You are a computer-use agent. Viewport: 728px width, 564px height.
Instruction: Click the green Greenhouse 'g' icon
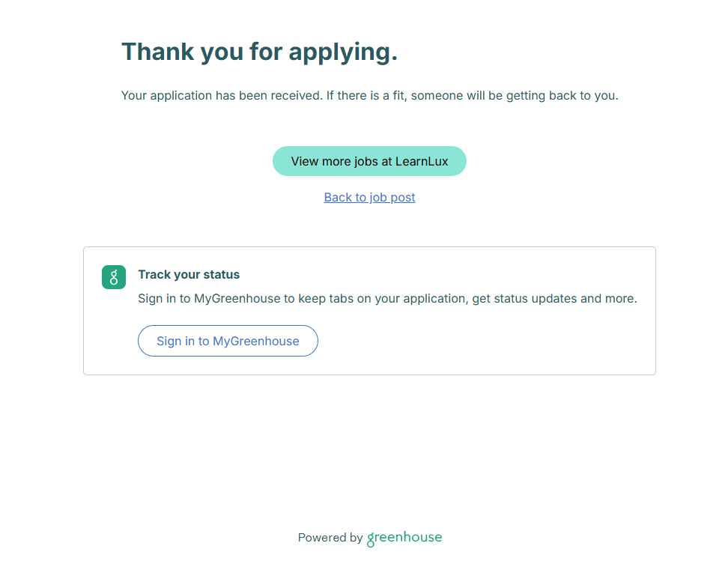(x=114, y=277)
